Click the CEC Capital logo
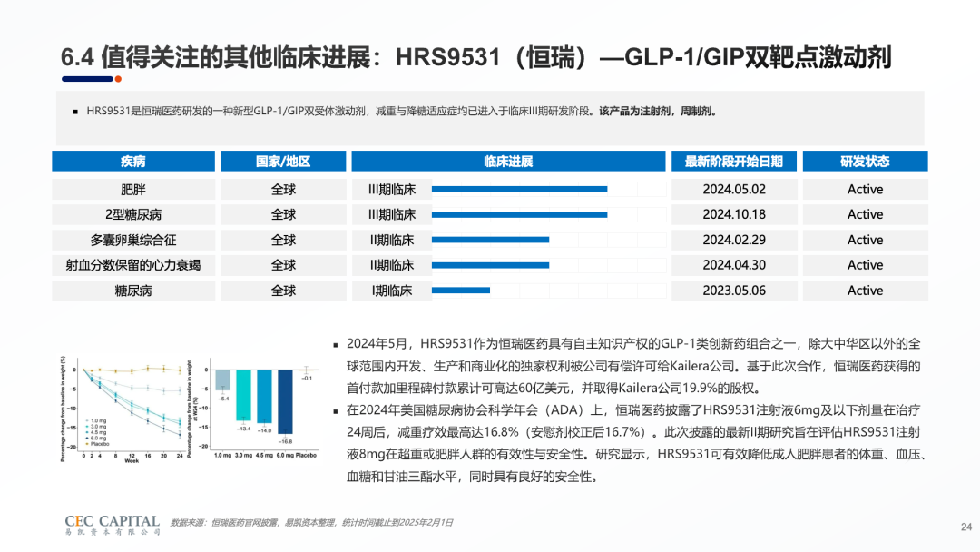 [113, 525]
